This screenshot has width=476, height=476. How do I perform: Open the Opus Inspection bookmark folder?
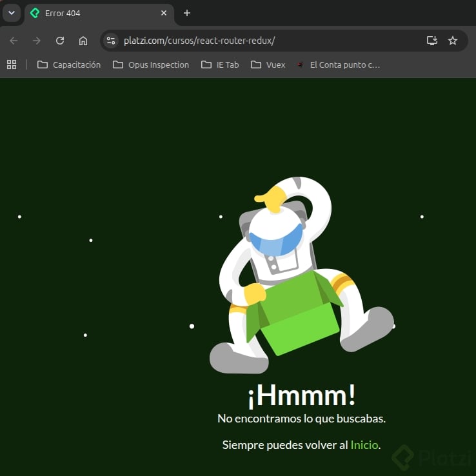tap(151, 64)
